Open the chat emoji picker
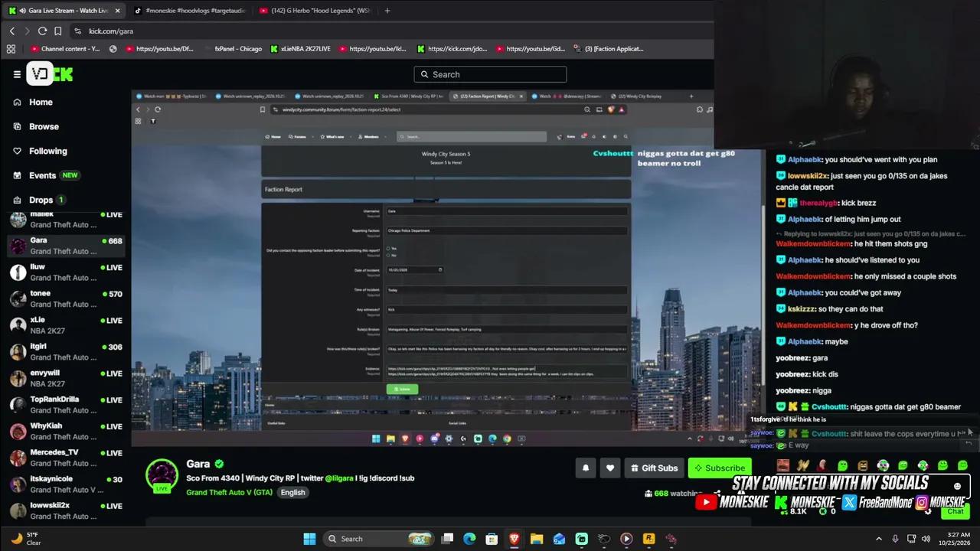The height and width of the screenshot is (551, 980). [957, 486]
